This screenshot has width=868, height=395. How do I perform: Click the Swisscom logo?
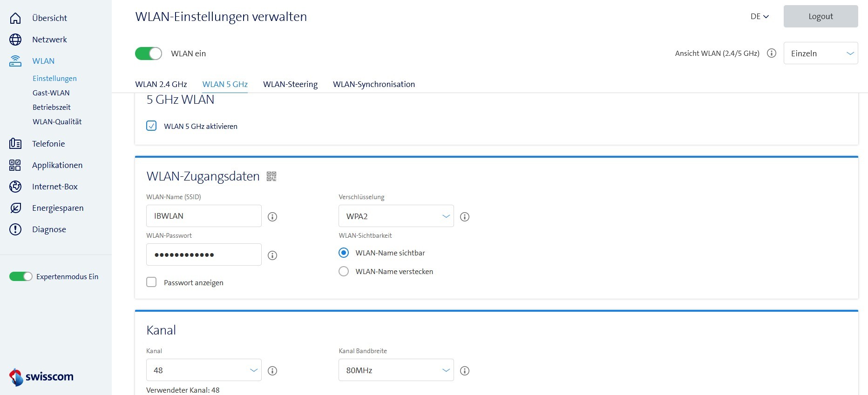tap(41, 377)
